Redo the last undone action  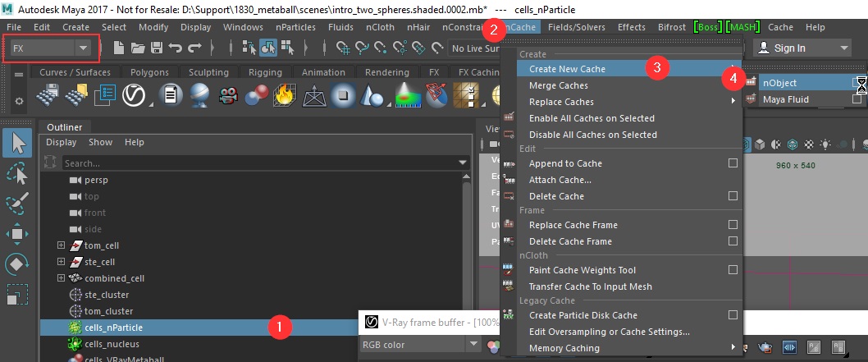[194, 48]
